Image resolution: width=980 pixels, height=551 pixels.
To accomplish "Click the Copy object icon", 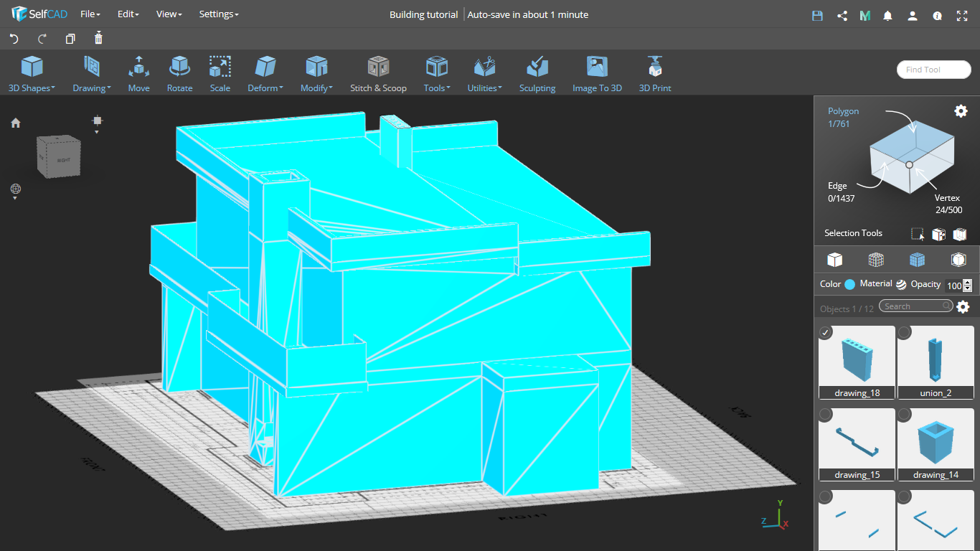I will click(70, 39).
